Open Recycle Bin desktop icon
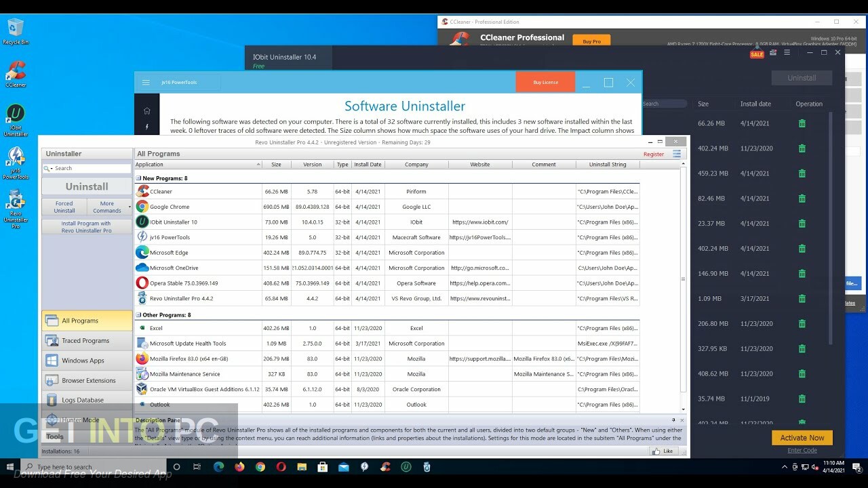This screenshot has height=488, width=868. (15, 31)
